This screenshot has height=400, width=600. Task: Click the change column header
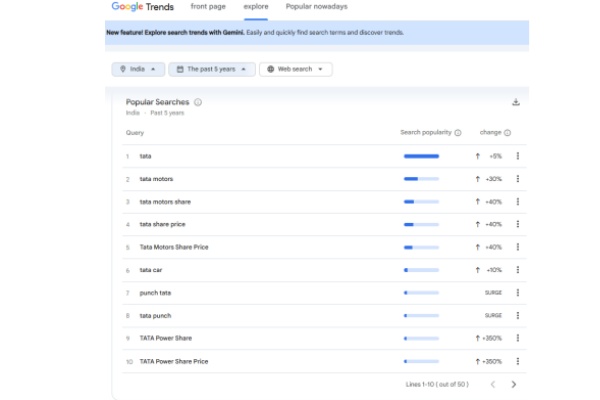click(491, 132)
